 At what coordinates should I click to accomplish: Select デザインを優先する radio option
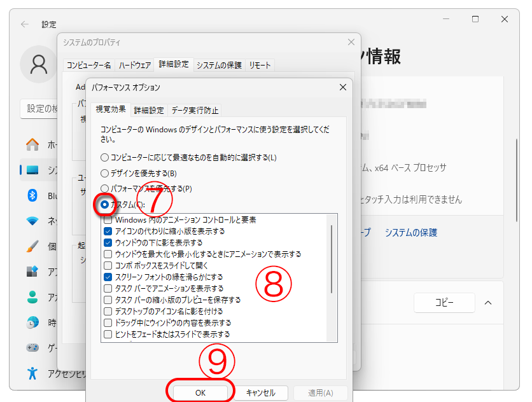click(104, 173)
